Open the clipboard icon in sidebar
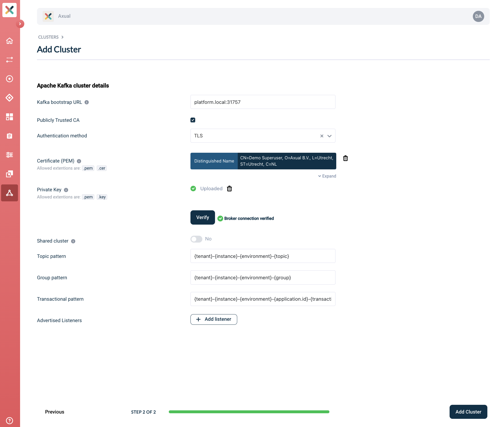The height and width of the screenshot is (427, 504). (10, 136)
